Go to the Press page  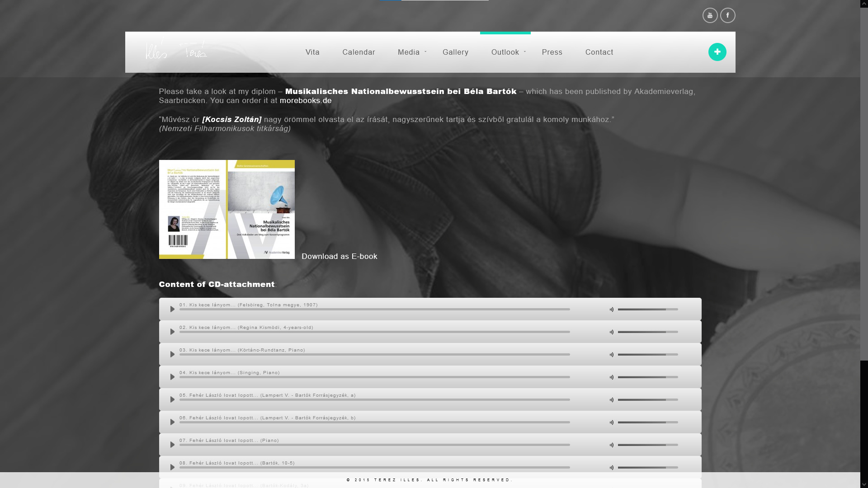coord(552,52)
